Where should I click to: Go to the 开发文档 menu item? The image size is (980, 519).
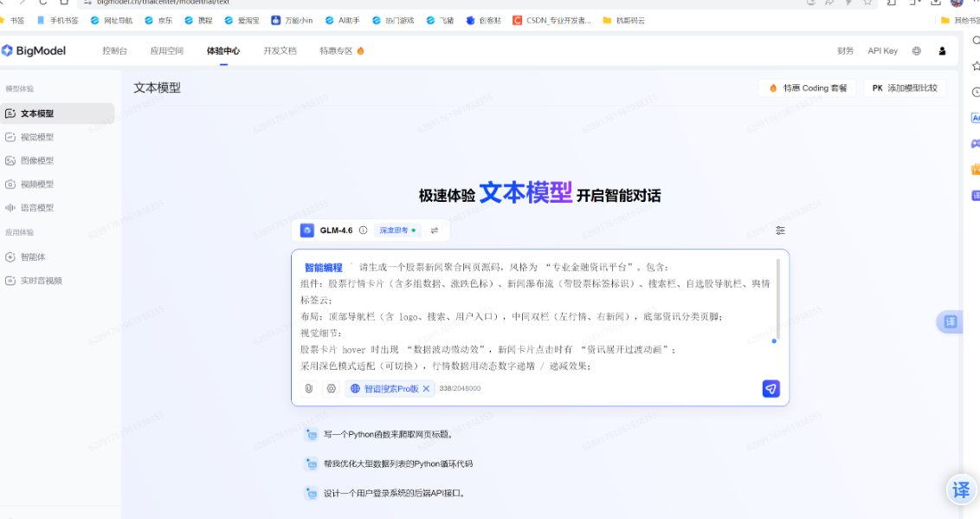280,51
